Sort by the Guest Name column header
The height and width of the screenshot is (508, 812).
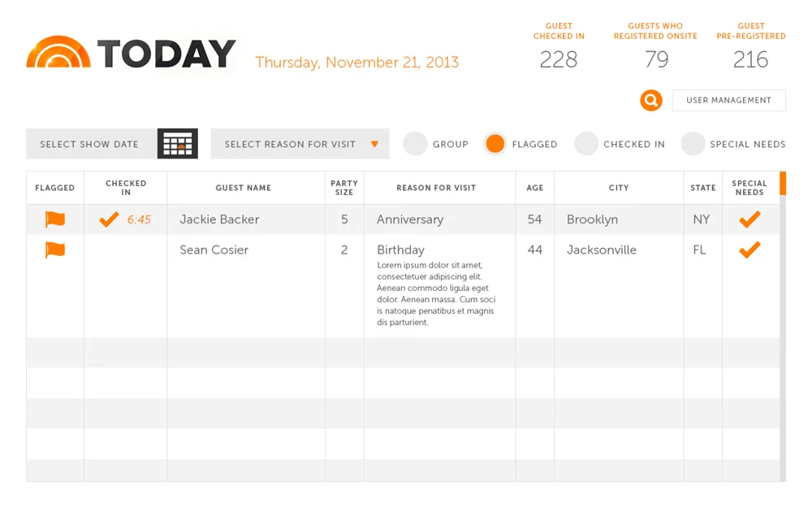coord(244,188)
